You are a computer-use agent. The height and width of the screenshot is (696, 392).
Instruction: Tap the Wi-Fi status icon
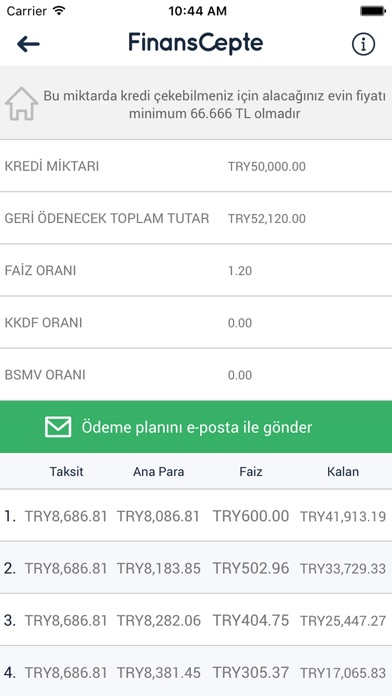[x=59, y=10]
